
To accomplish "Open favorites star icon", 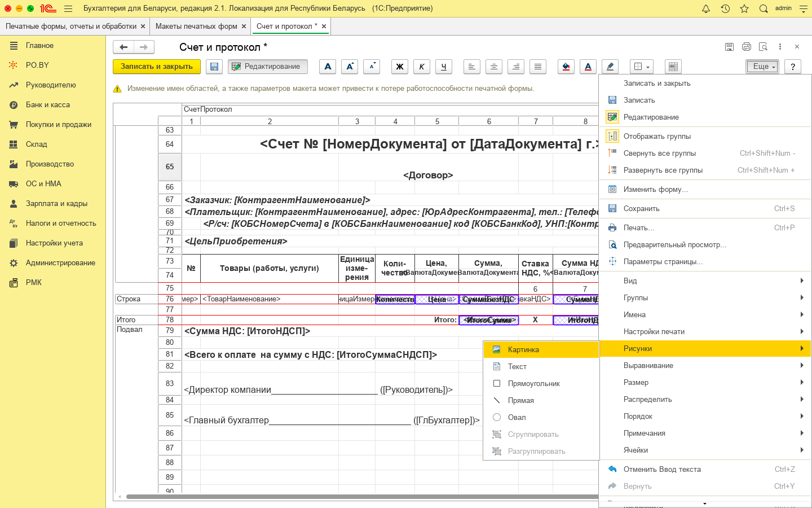I will click(744, 8).
